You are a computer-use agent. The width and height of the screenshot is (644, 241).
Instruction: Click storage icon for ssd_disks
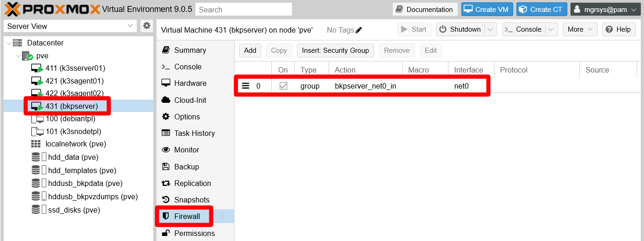point(36,210)
